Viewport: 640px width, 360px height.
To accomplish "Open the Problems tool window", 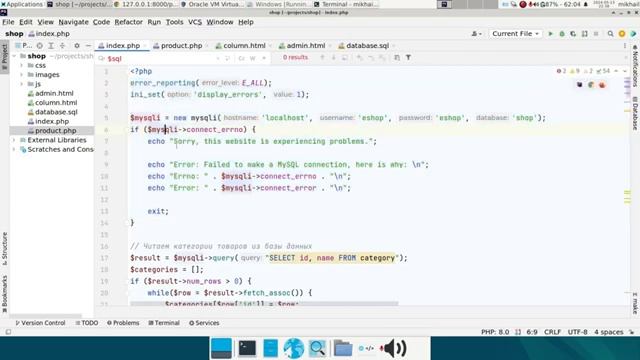I will [123, 323].
